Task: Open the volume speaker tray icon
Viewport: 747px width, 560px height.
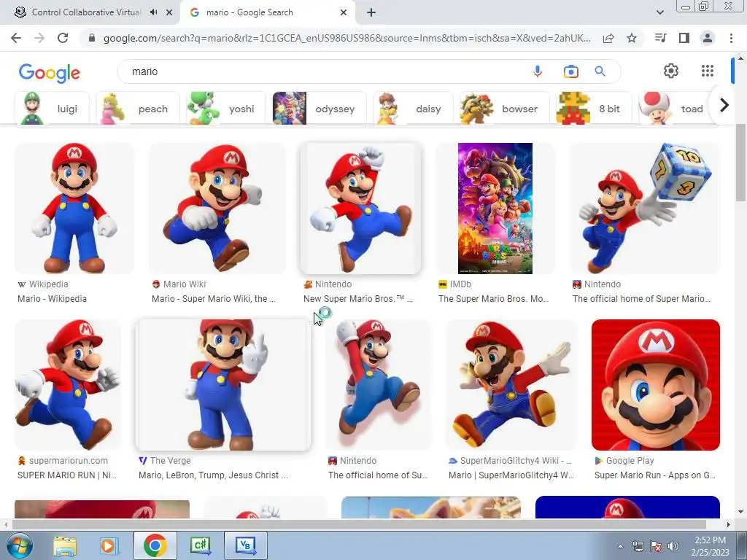Action: point(673,546)
